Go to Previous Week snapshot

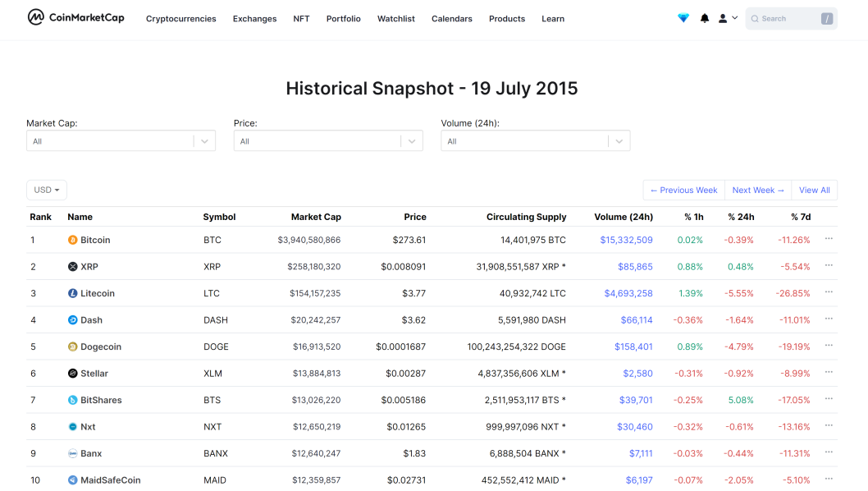coord(683,190)
